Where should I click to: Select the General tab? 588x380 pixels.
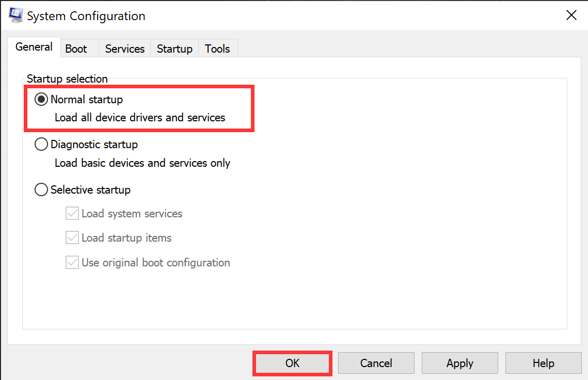[34, 46]
